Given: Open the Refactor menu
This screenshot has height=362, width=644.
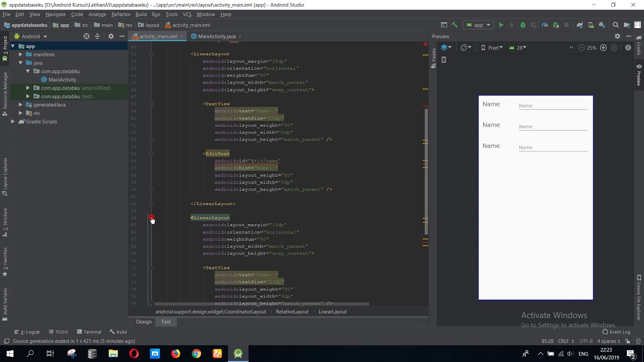Looking at the screenshot, I should 121,15.
